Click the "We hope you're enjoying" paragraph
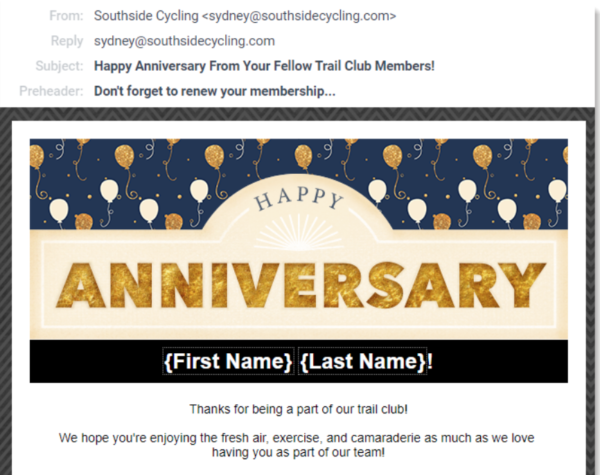 (x=298, y=446)
